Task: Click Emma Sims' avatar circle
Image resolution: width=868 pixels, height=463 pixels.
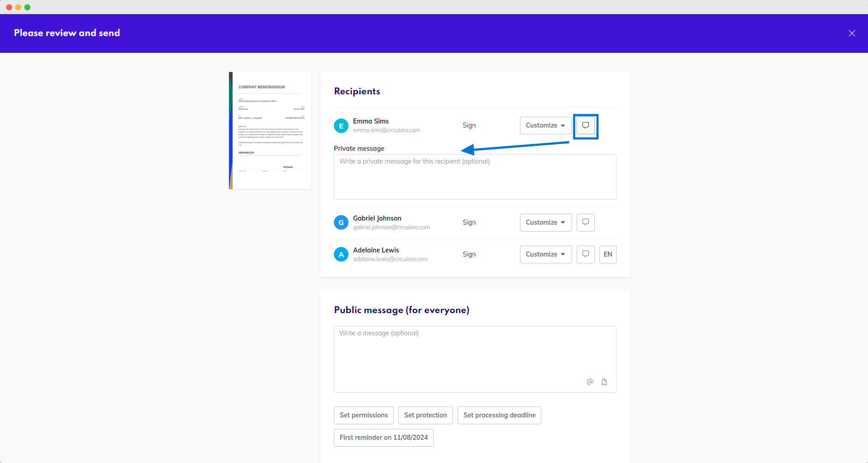Action: 341,126
